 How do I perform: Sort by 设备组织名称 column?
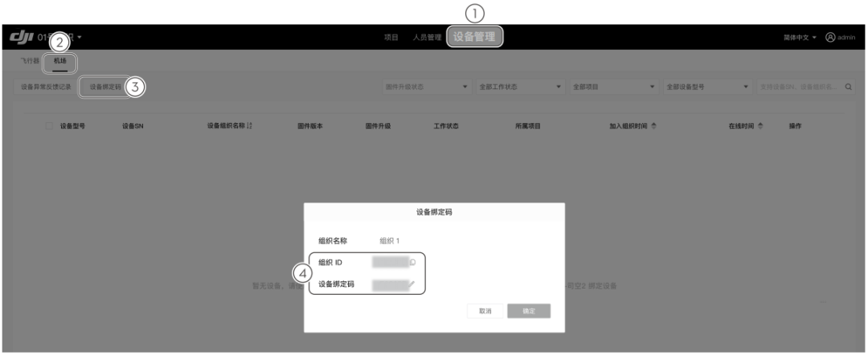coord(250,125)
